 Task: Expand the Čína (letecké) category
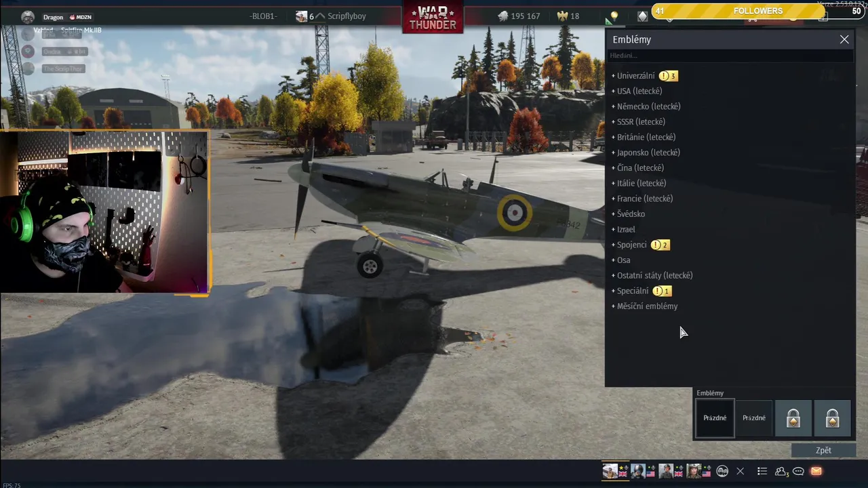click(637, 168)
